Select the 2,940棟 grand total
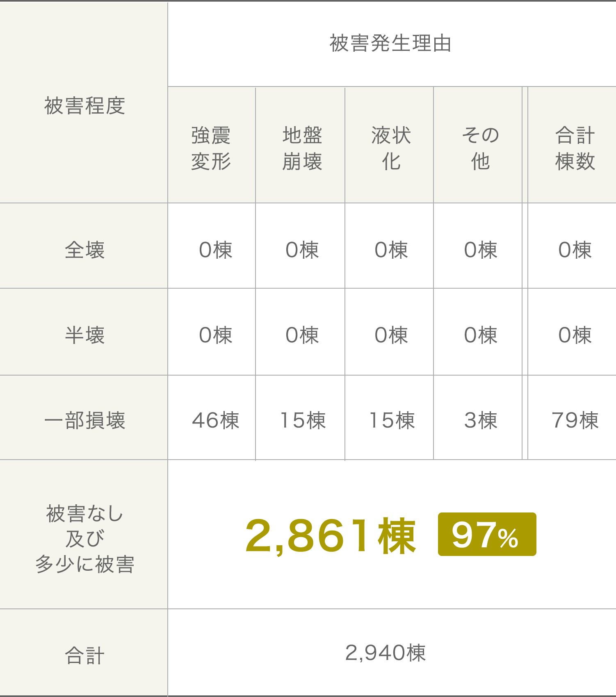The width and height of the screenshot is (616, 697). coord(386,653)
